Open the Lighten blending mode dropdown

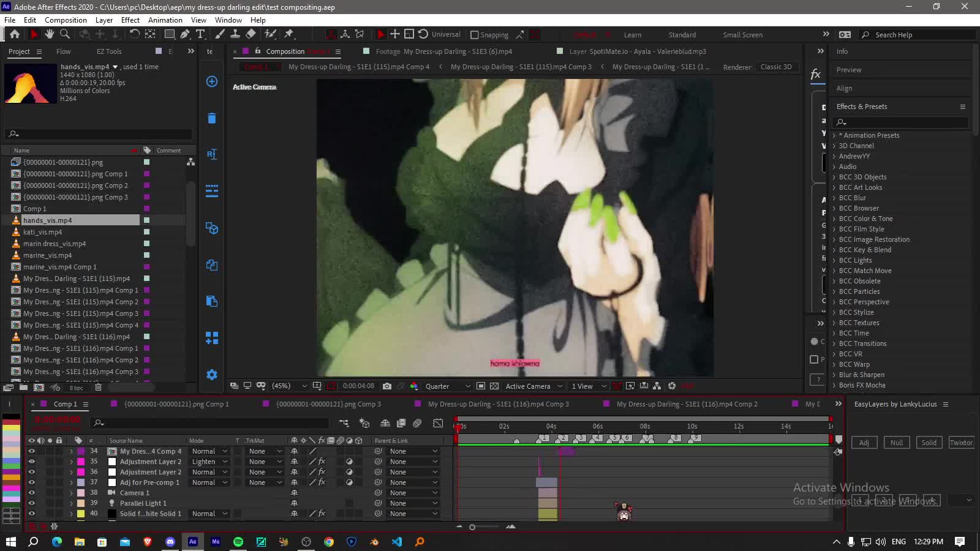[209, 462]
